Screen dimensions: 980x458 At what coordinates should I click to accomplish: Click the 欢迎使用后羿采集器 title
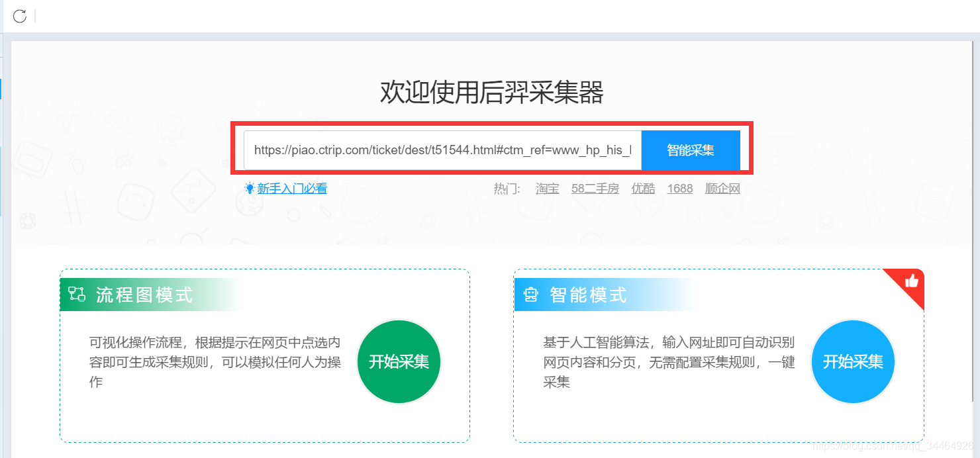pos(492,93)
